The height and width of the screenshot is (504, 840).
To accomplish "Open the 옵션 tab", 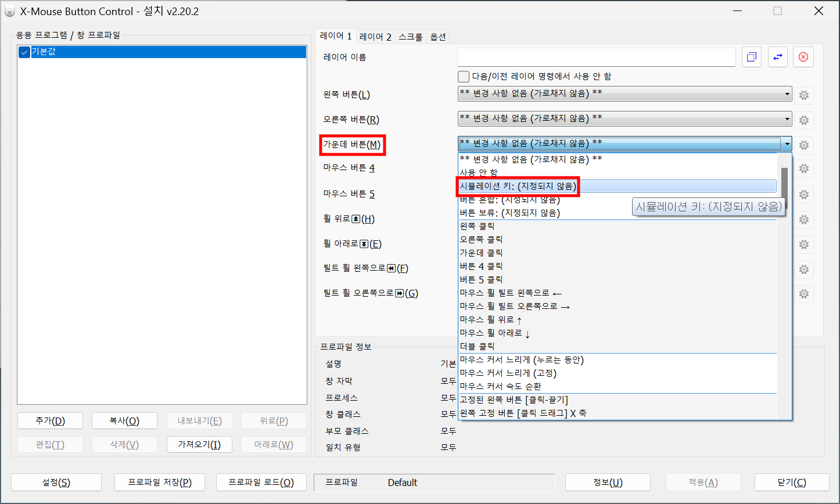I will 438,37.
